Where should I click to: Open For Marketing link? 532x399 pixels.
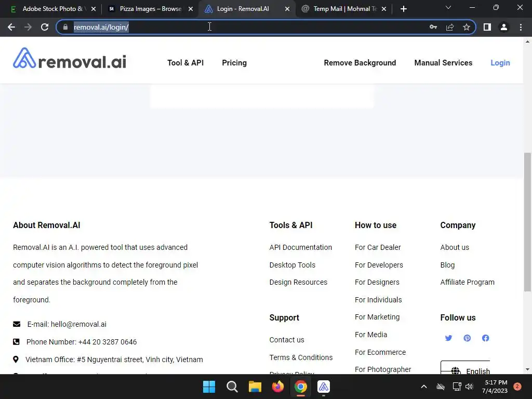377,317
